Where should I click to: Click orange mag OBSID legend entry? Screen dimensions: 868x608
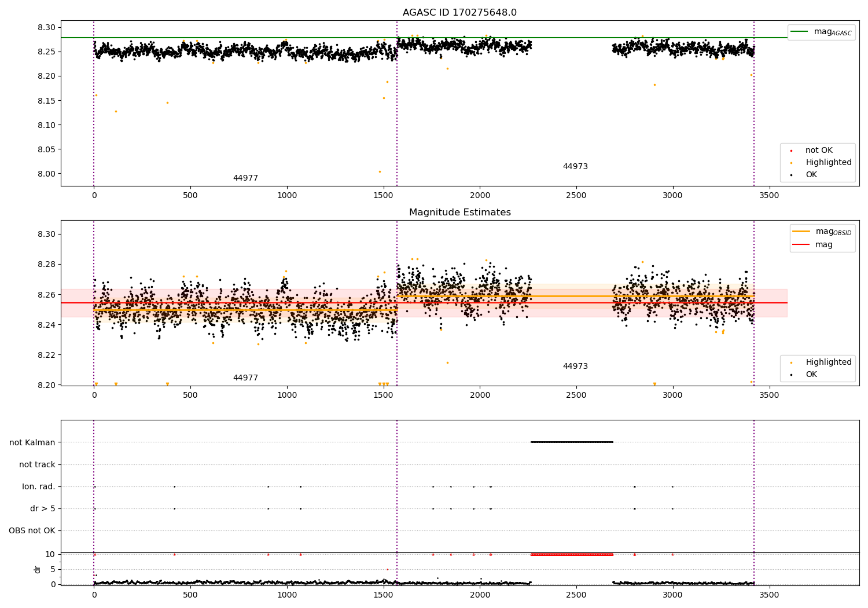(822, 232)
